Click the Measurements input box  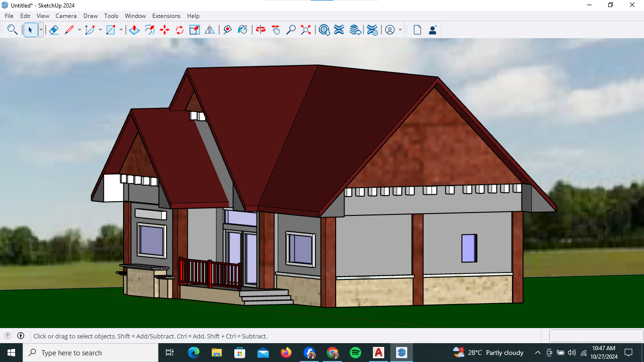pyautogui.click(x=596, y=336)
